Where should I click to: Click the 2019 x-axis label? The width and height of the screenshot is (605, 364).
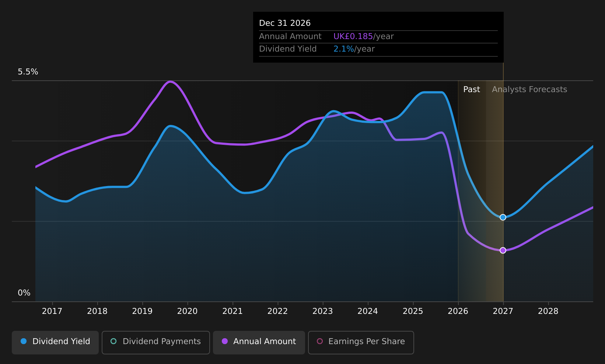coord(142,311)
